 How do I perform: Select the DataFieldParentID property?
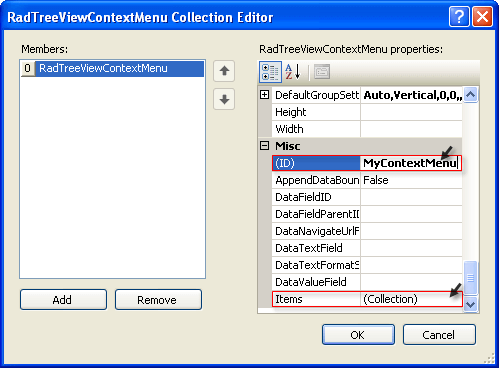tap(316, 214)
